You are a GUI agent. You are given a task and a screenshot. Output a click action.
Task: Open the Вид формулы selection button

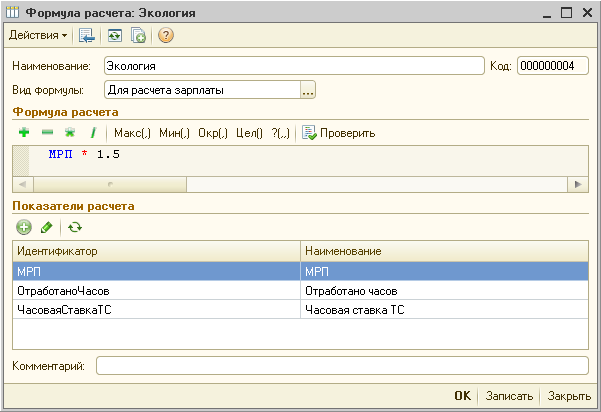pos(308,90)
